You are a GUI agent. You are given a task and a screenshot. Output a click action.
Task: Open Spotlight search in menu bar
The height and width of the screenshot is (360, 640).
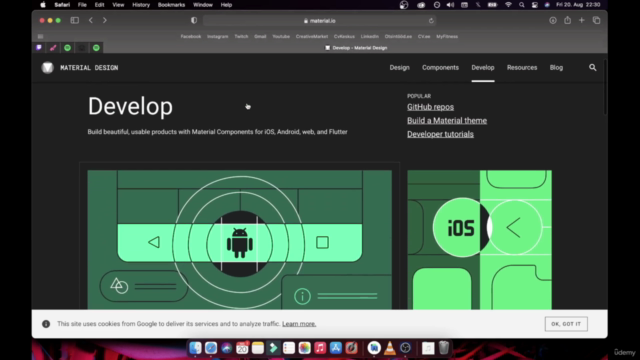coord(522,5)
